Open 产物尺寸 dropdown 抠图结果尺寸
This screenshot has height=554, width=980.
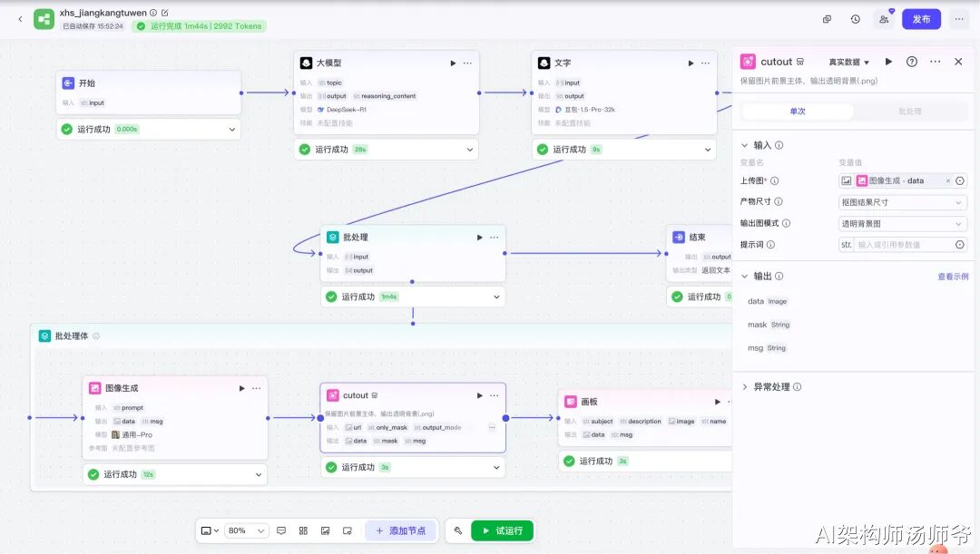pyautogui.click(x=903, y=202)
